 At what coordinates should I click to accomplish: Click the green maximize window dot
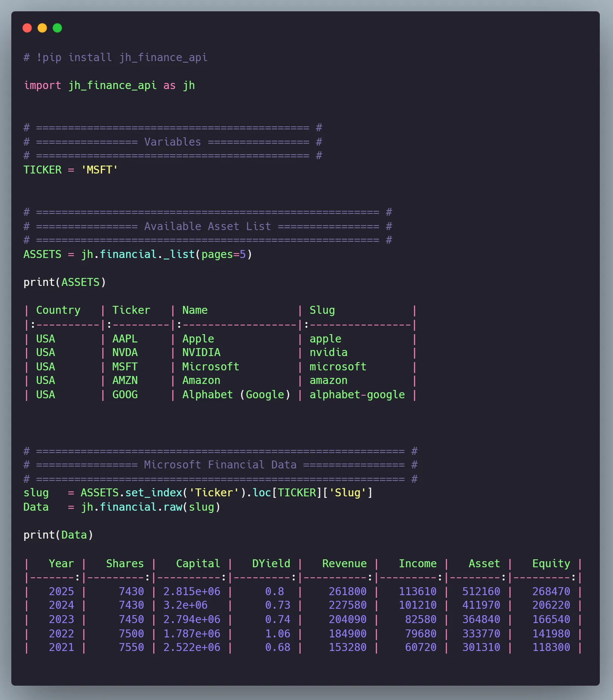coord(57,28)
